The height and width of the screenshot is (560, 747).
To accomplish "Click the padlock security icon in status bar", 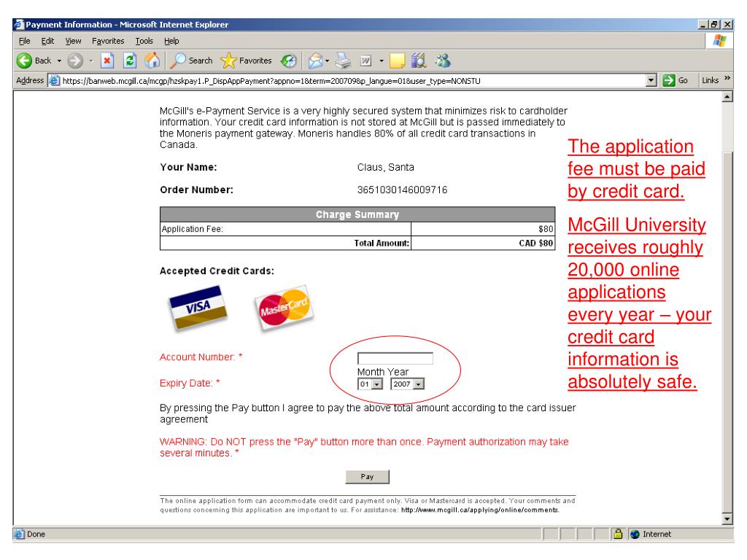I will pyautogui.click(x=618, y=534).
